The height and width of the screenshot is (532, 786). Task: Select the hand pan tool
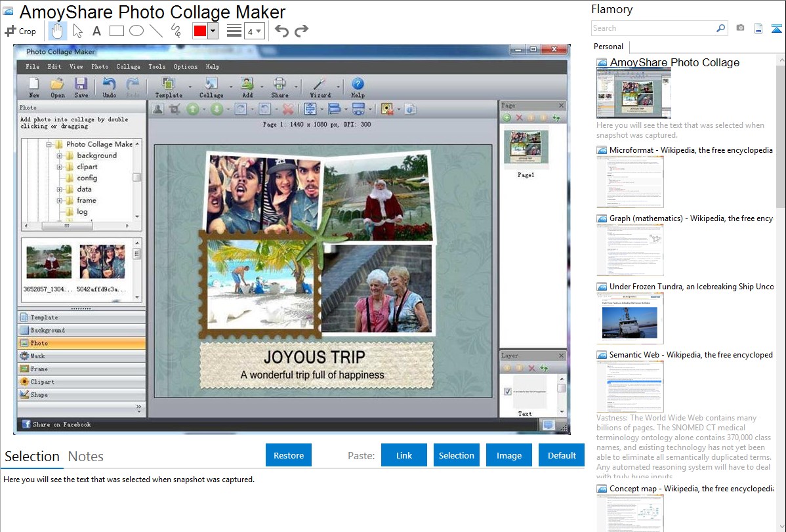pyautogui.click(x=56, y=31)
